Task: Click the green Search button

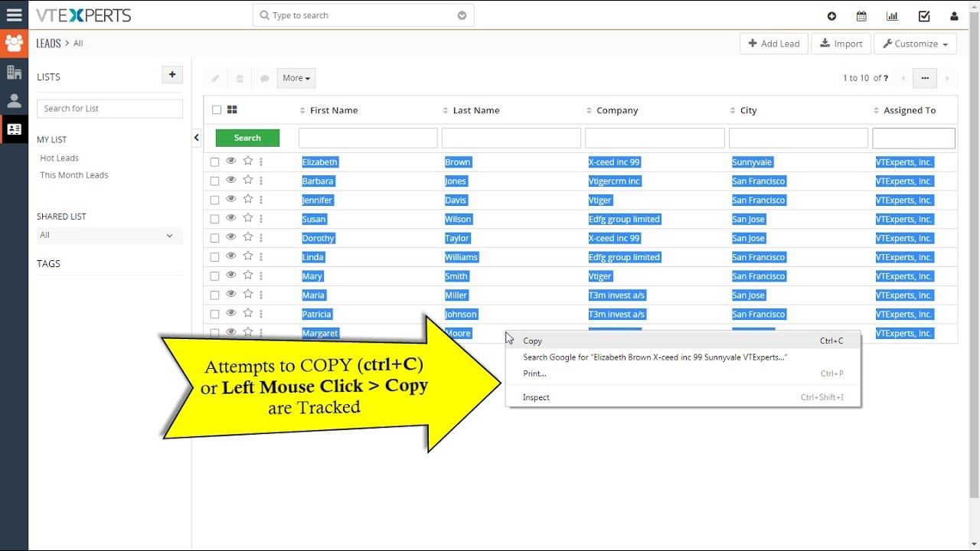Action: tap(247, 138)
